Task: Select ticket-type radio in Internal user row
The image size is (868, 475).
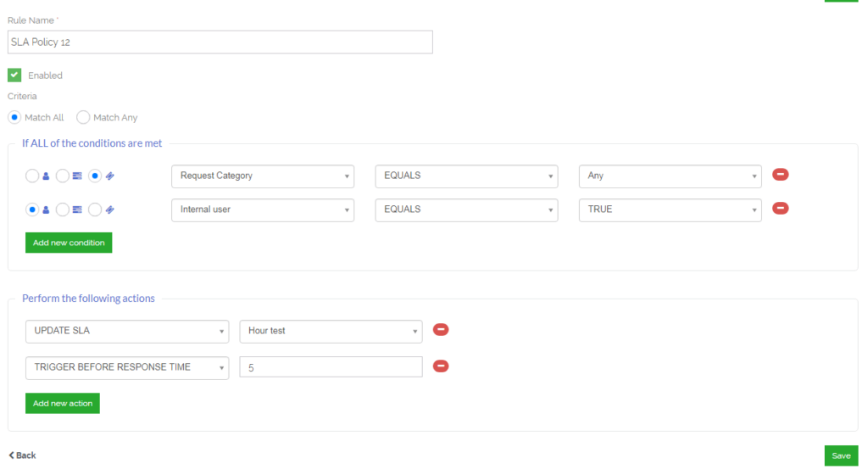Action: tap(95, 210)
